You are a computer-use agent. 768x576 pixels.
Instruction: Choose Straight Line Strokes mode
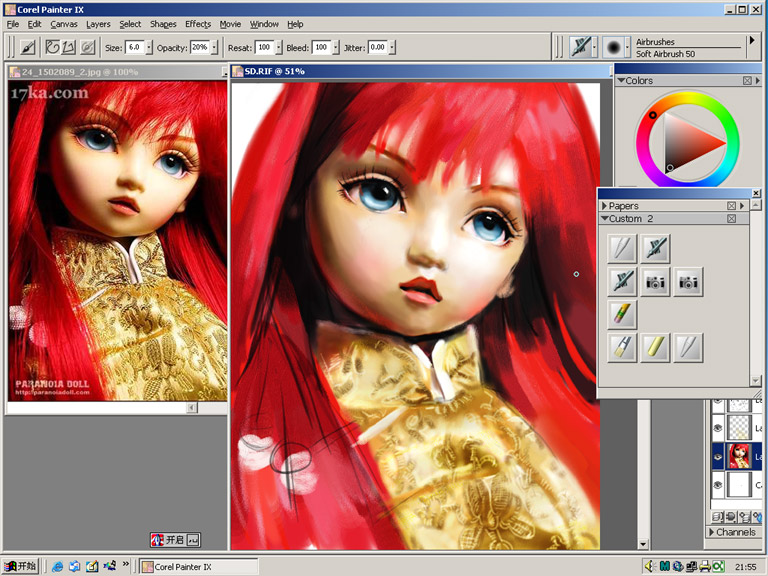pos(69,48)
